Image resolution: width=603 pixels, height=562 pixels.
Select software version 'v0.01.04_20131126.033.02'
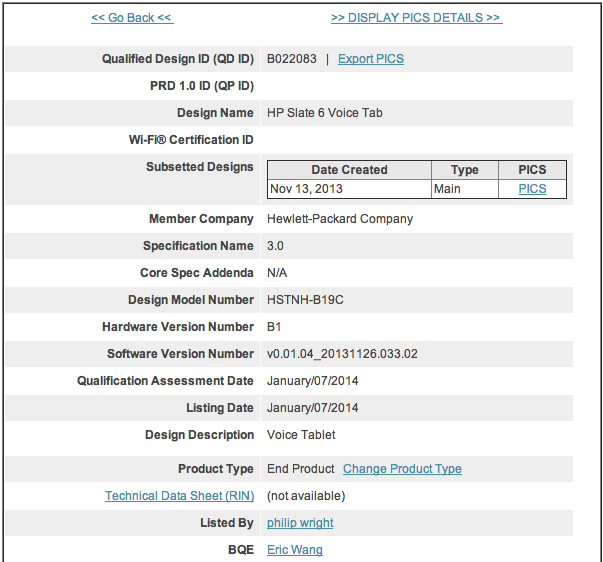coord(342,354)
